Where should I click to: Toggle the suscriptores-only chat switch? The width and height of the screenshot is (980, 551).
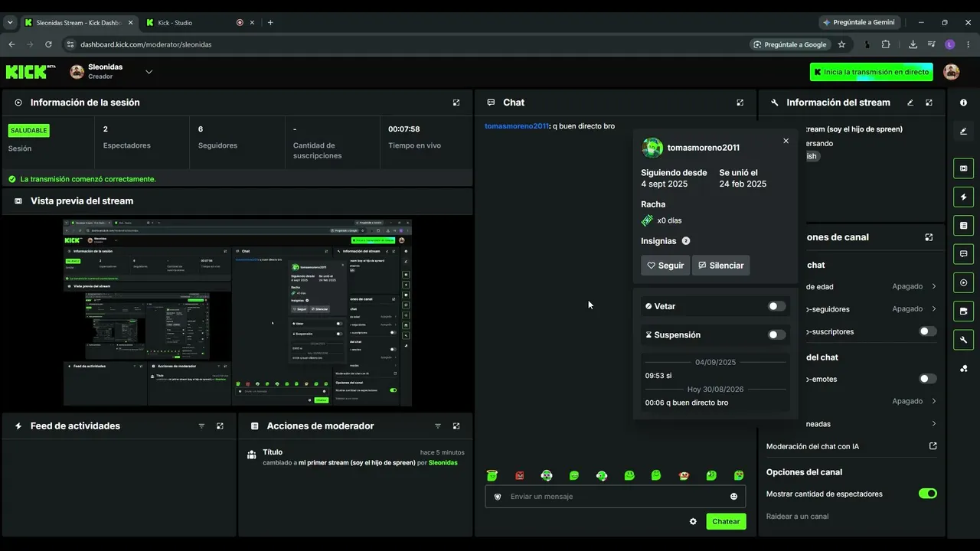928,331
